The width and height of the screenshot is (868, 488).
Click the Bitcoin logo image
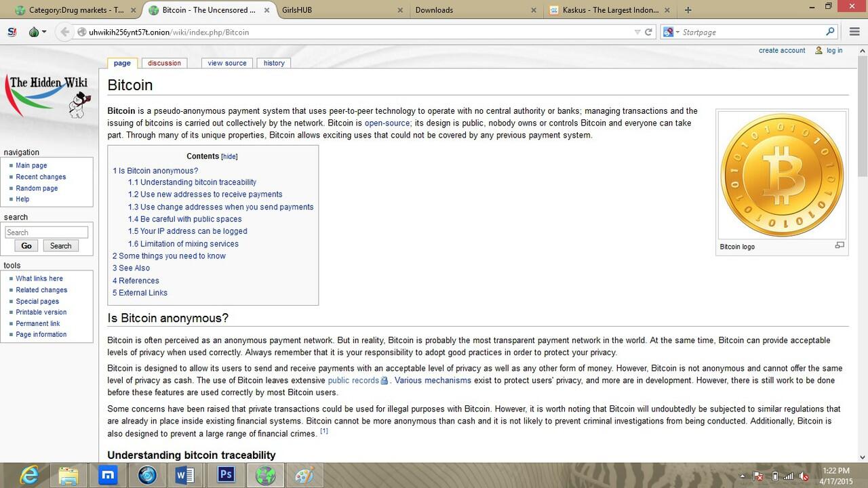point(782,176)
